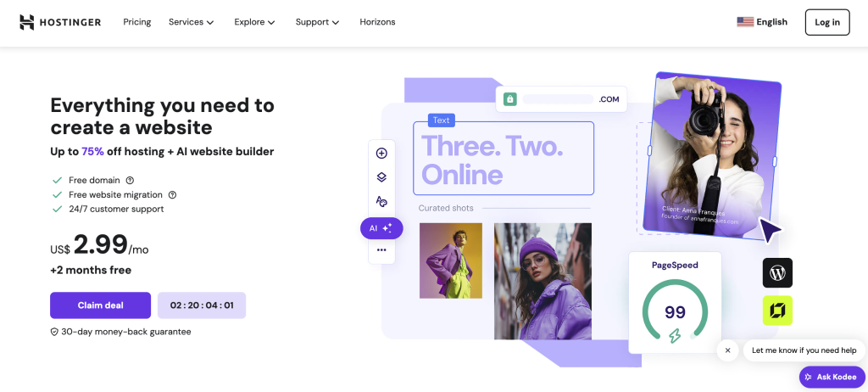The image size is (868, 392).
Task: Select the layers icon in editor toolbar
Action: point(381,177)
